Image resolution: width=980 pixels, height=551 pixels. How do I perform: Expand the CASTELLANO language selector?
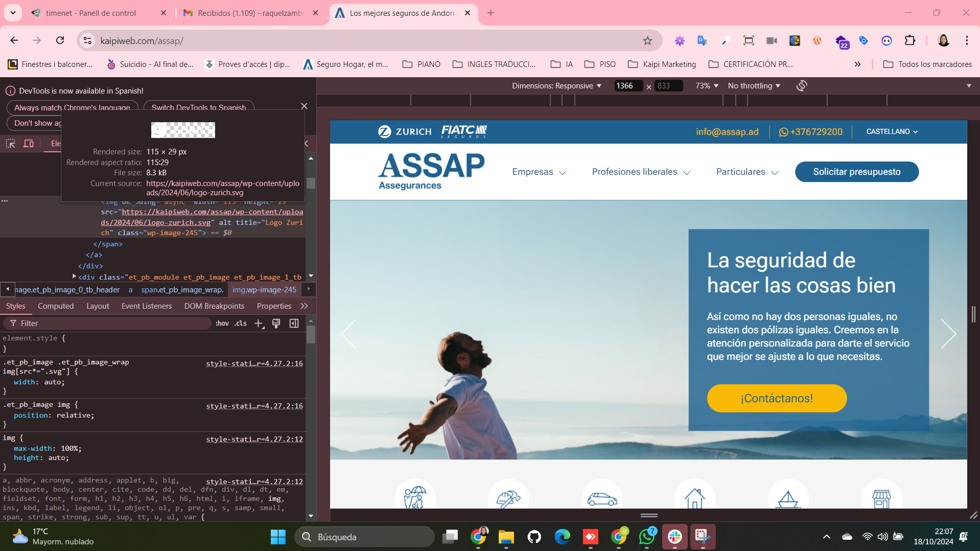coord(892,132)
